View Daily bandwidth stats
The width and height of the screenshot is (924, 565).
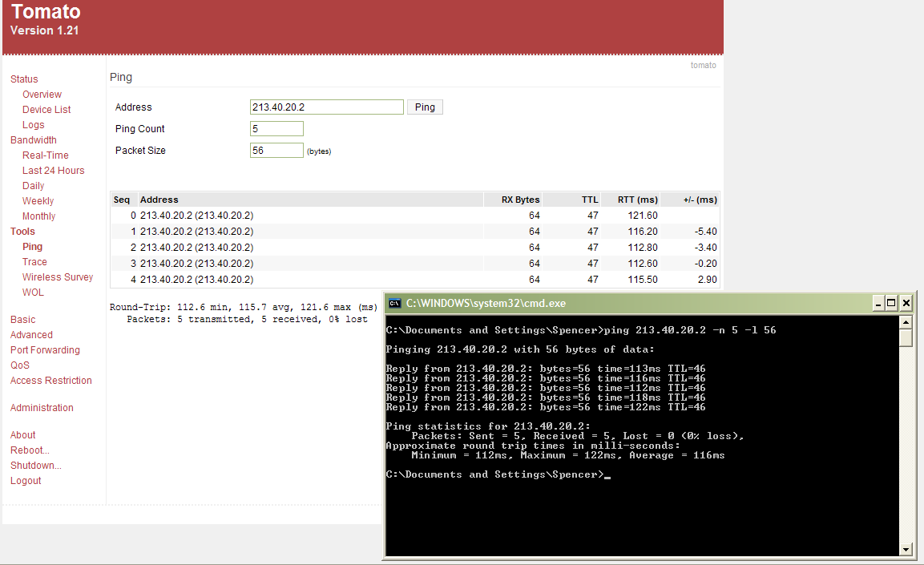click(x=33, y=186)
